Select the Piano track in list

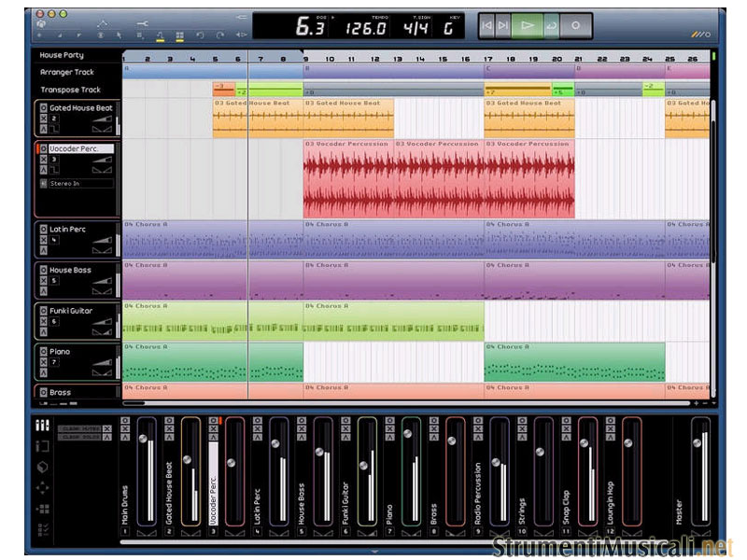pos(60,352)
